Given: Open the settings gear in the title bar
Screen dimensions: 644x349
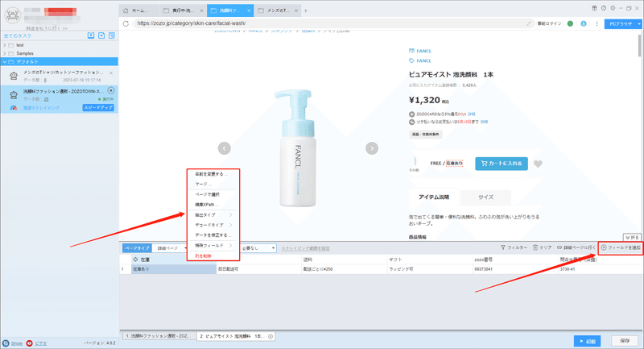Looking at the screenshot, I should pyautogui.click(x=613, y=8).
